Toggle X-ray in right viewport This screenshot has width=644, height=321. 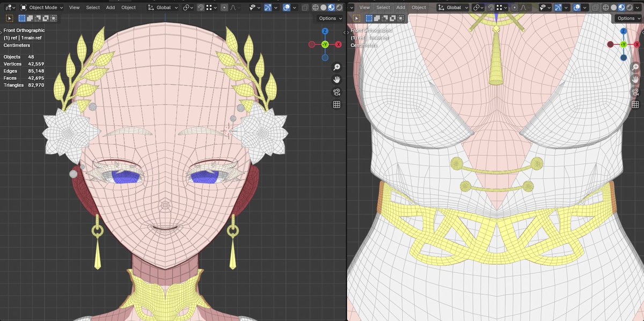[x=595, y=8]
